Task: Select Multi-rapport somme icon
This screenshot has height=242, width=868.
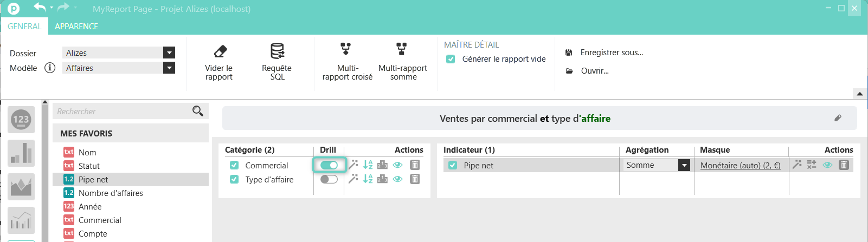Action: click(401, 49)
